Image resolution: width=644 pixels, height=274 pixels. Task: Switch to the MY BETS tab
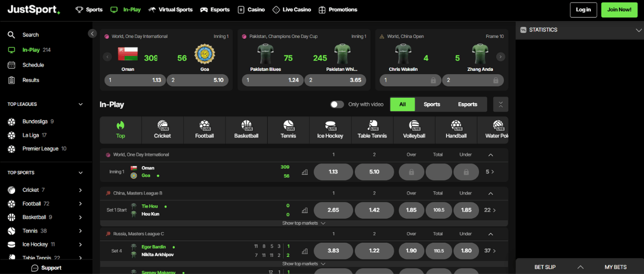616,267
